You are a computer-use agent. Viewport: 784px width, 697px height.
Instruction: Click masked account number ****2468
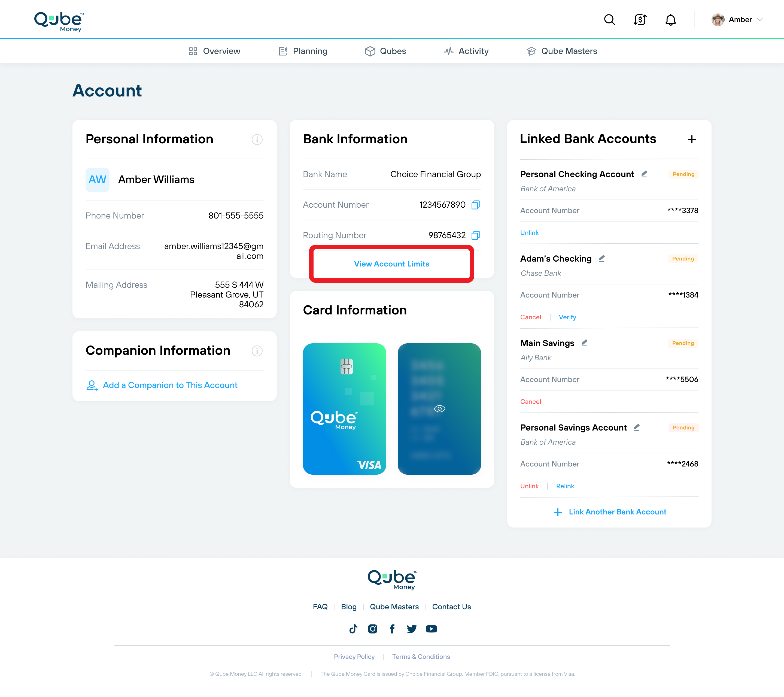point(682,463)
